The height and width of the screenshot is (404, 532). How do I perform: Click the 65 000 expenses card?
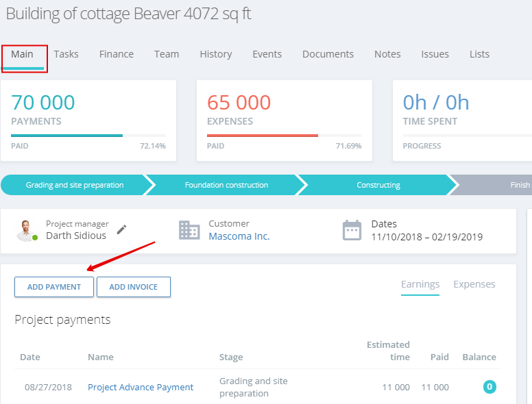285,121
